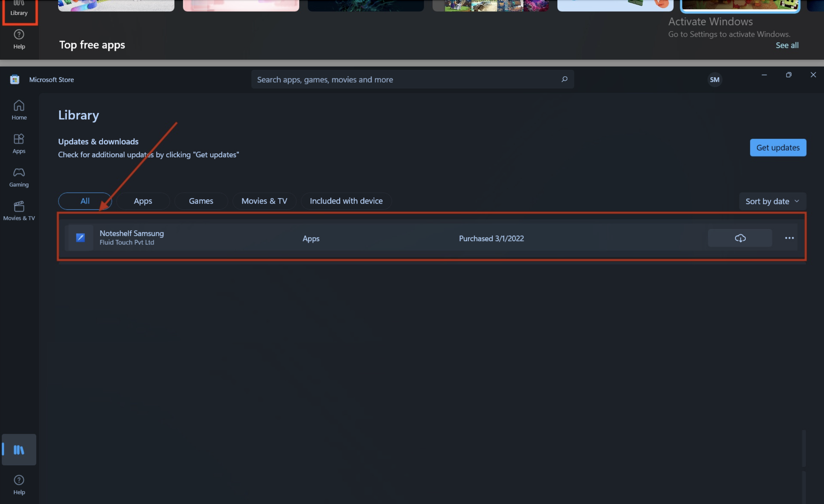Download Noteshelf Samsung via cloud icon
This screenshot has width=824, height=504.
740,238
